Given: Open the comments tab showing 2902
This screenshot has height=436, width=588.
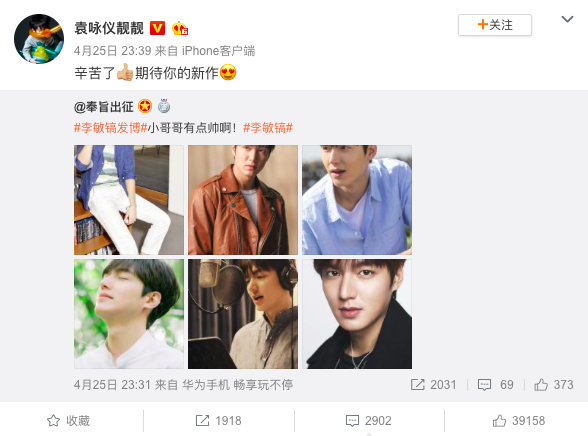Looking at the screenshot, I should point(369,421).
